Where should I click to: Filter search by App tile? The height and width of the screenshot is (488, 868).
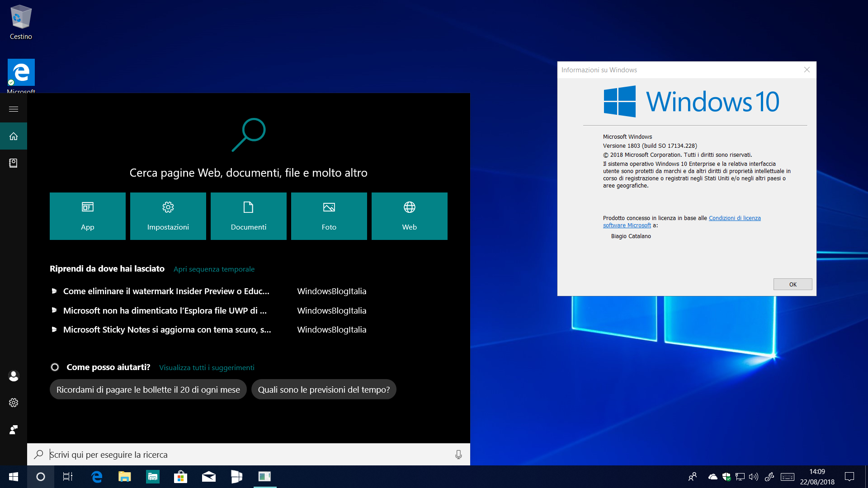point(88,216)
